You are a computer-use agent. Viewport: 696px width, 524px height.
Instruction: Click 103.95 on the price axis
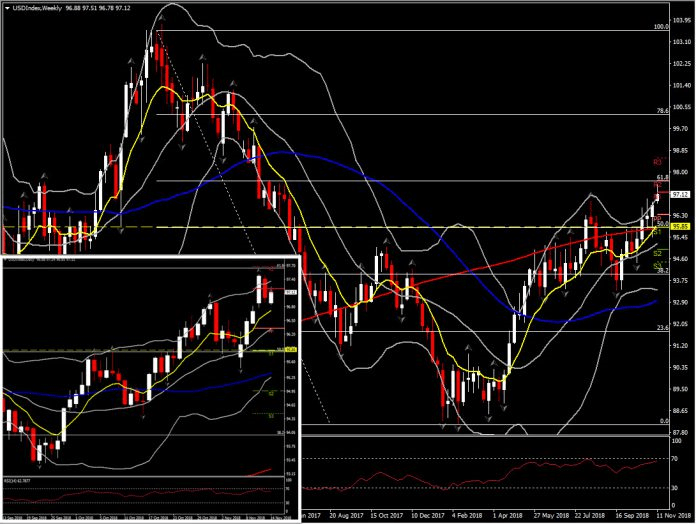tap(682, 20)
